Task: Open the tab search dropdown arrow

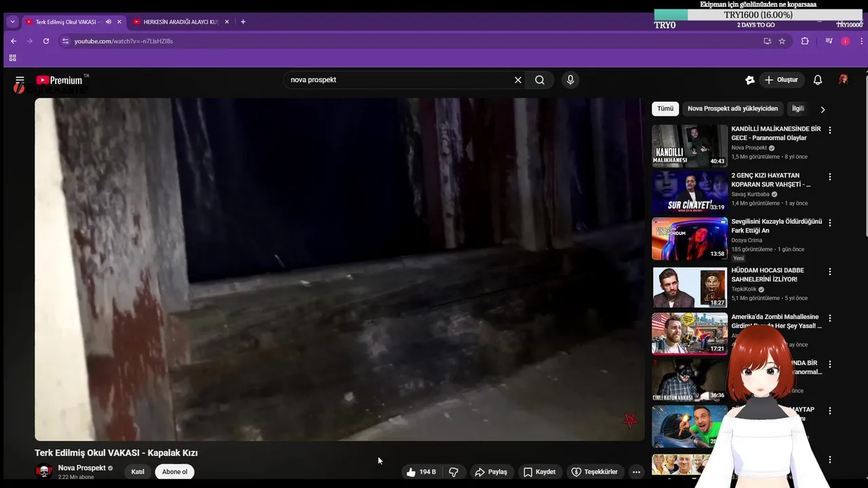Action: click(12, 22)
